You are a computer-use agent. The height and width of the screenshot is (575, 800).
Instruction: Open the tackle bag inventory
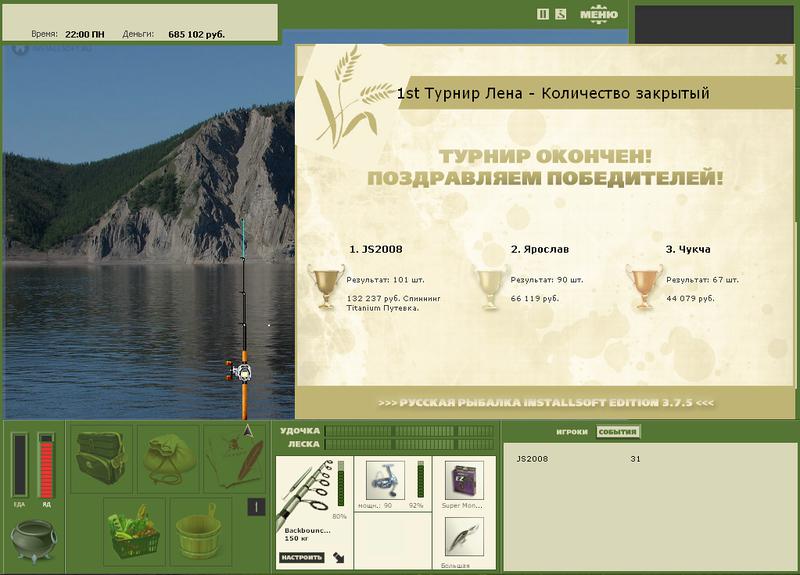click(101, 458)
